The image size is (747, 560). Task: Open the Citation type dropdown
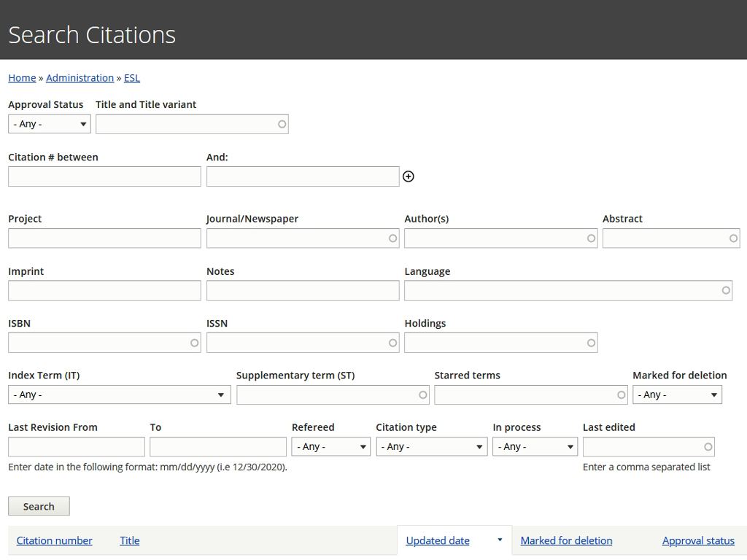tap(431, 446)
